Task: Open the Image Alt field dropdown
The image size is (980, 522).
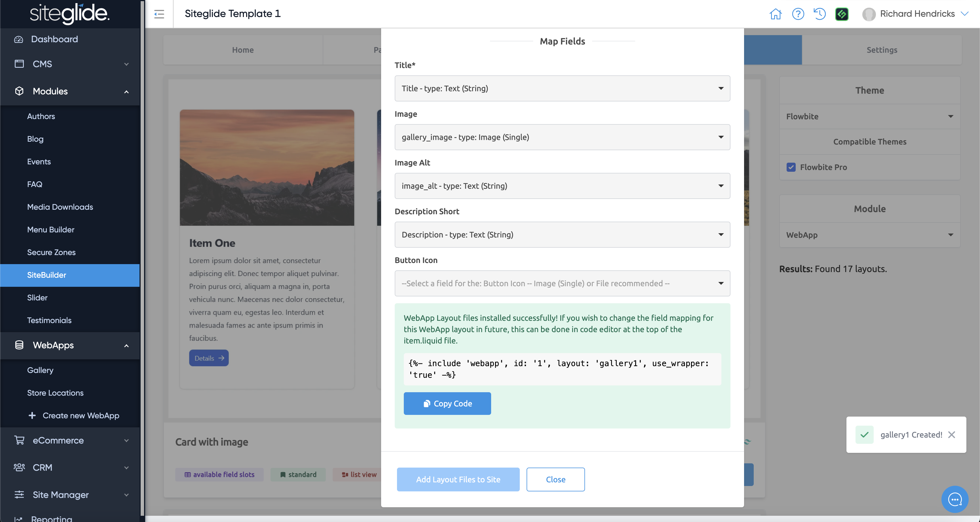Action: 562,186
